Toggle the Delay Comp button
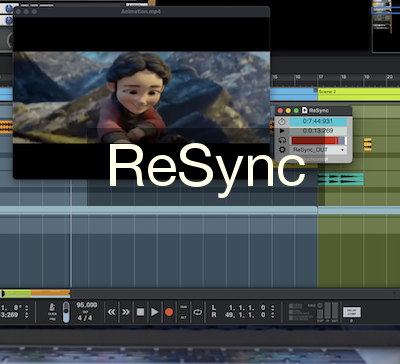Screen dimensions: 400x364 [x=352, y=312]
